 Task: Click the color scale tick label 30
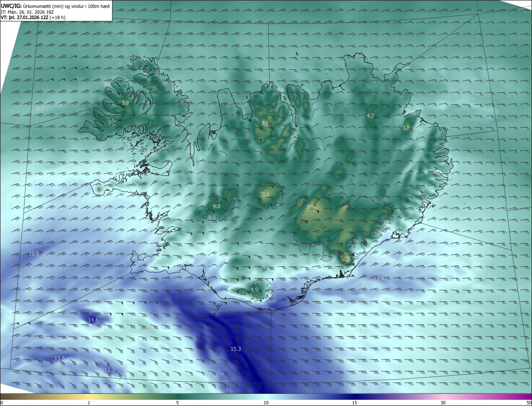(443, 403)
